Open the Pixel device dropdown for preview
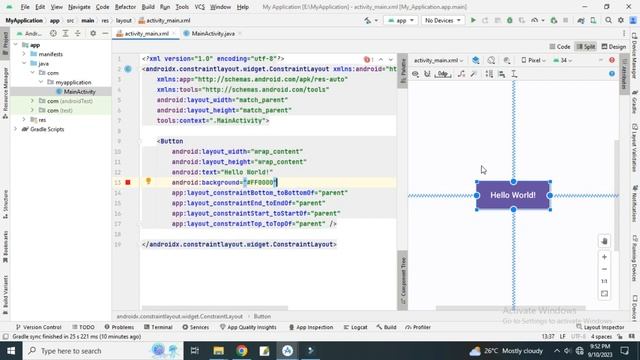This screenshot has height=360, width=640. (x=533, y=60)
